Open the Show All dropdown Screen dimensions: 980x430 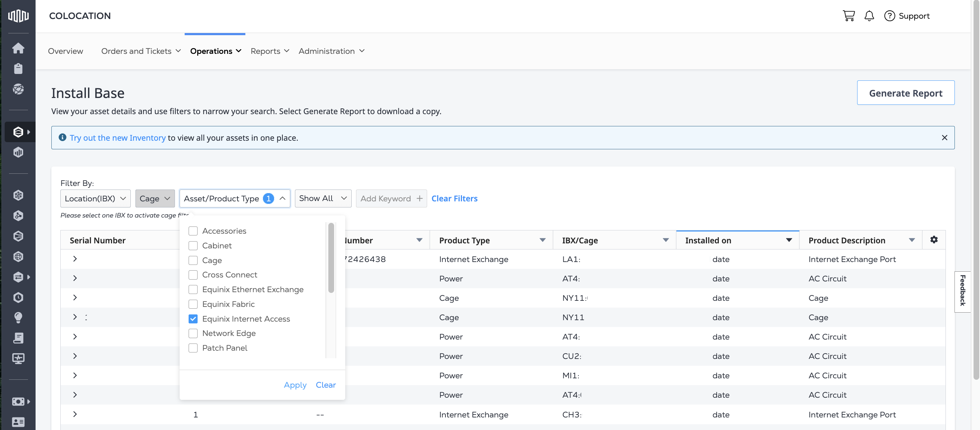(323, 198)
